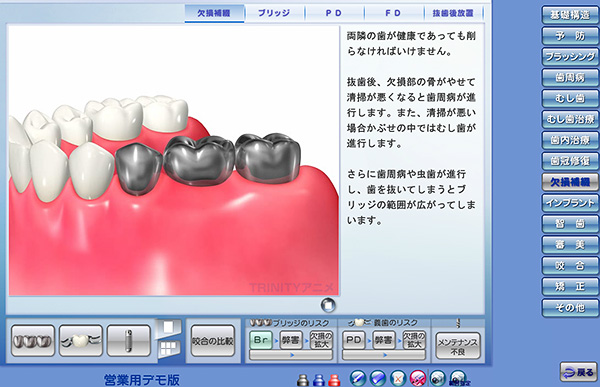Click 欠損の拡大 under denture risk
600x387 pixels.
(414, 340)
